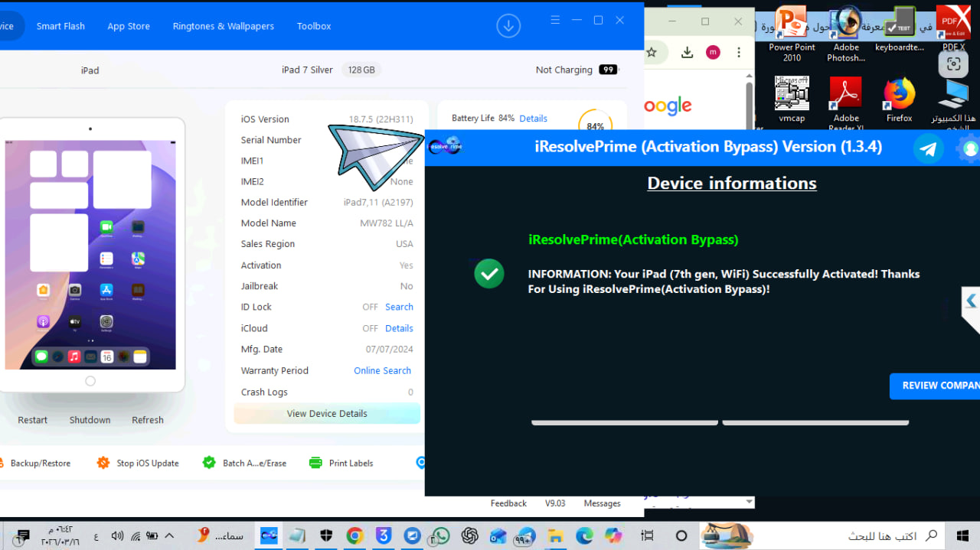This screenshot has width=980, height=550.
Task: Click the taskbar search box
Action: pyautogui.click(x=851, y=535)
